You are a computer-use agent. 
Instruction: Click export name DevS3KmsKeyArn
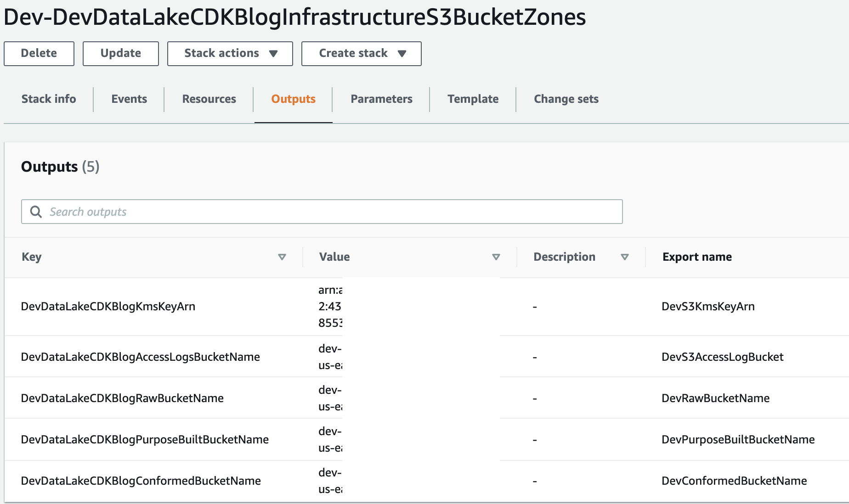pos(708,307)
